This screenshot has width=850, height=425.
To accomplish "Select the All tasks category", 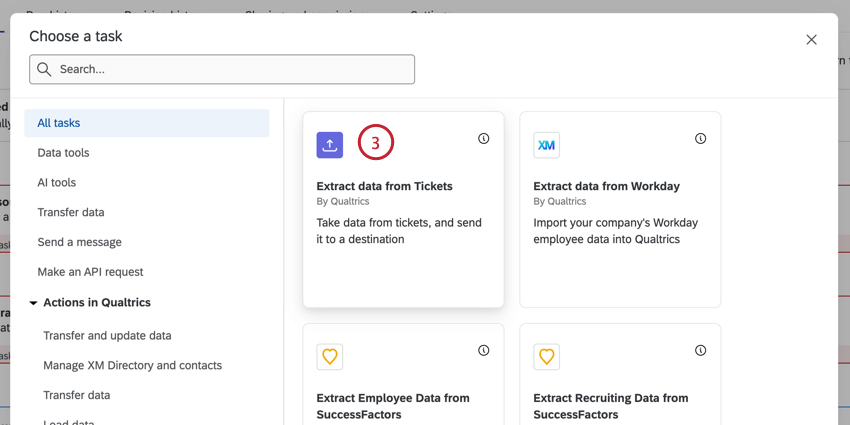I will click(59, 123).
